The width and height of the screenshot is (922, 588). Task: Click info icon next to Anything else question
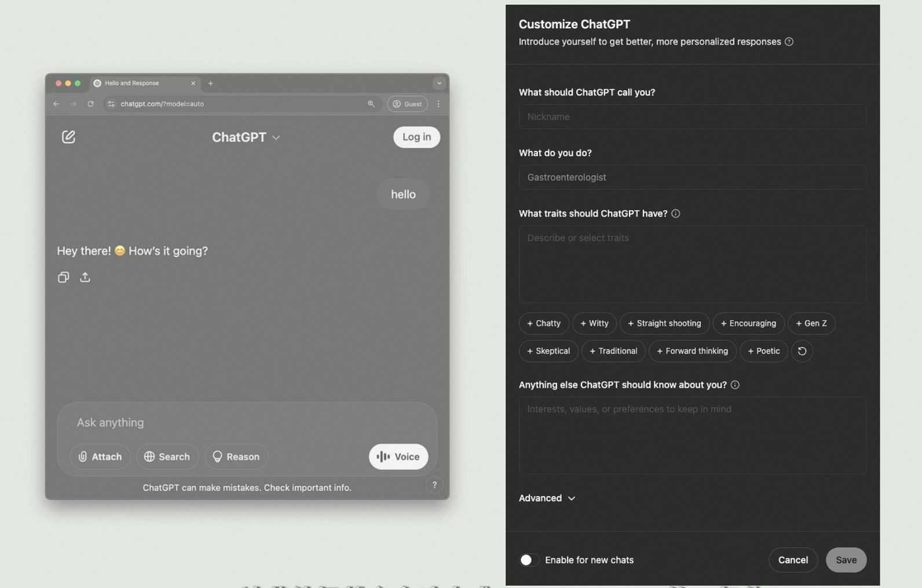pyautogui.click(x=735, y=385)
